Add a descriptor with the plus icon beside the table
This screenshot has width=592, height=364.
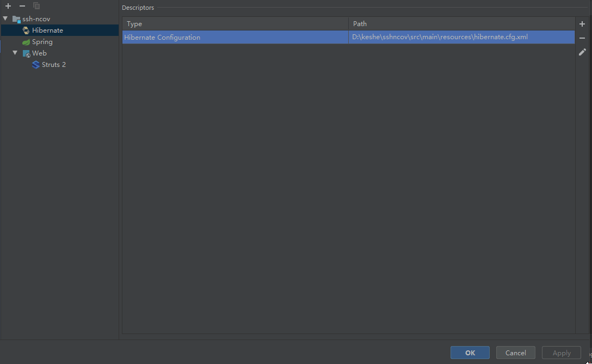point(582,24)
